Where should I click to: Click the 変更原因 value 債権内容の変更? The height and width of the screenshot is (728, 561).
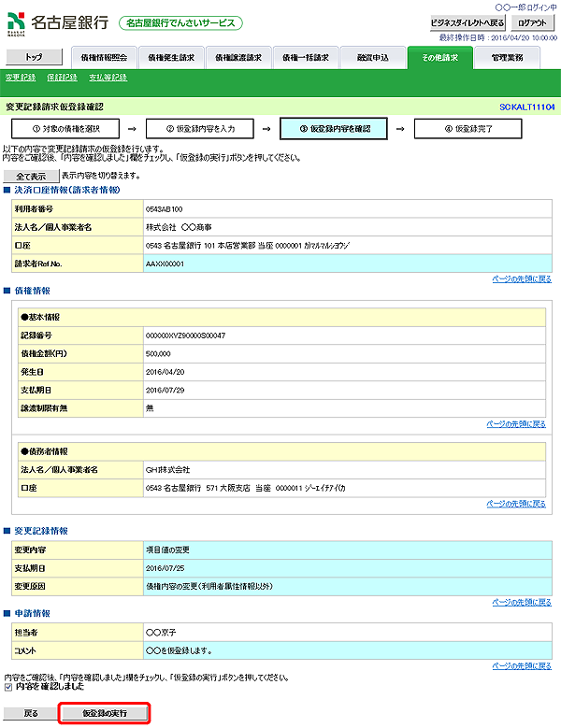209,586
